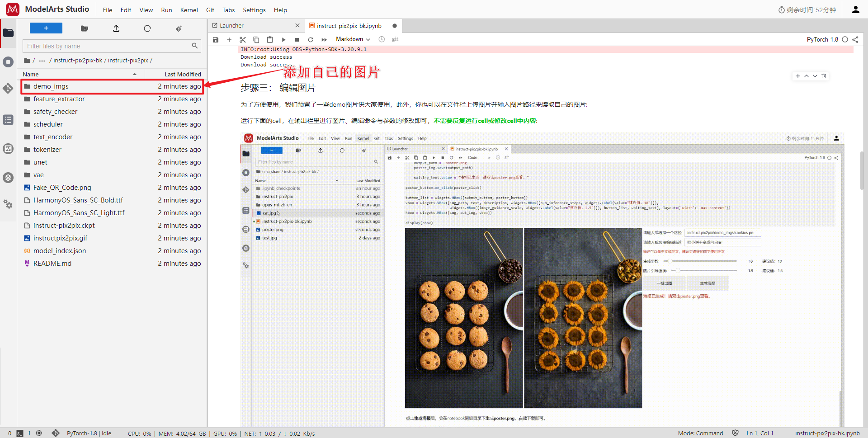Click the embedded tutorial screenshot image
The height and width of the screenshot is (438, 868).
point(542,279)
